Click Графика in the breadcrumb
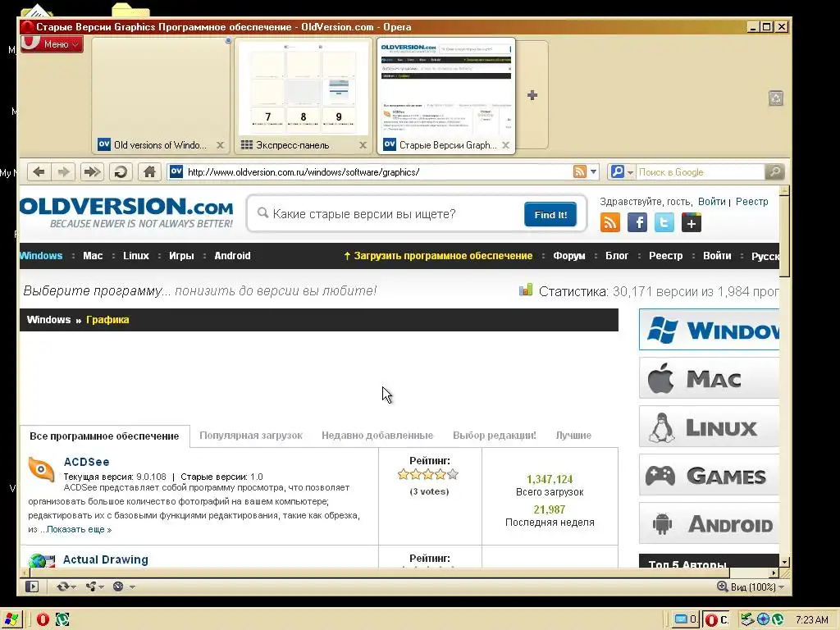 107,320
